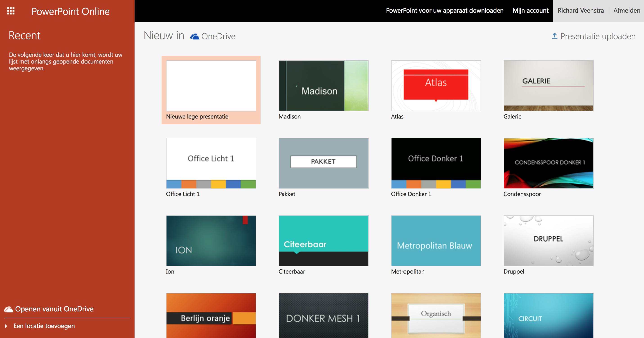Select the Metropolitan Blauw theme thumbnail
Image resolution: width=644 pixels, height=338 pixels.
point(436,241)
